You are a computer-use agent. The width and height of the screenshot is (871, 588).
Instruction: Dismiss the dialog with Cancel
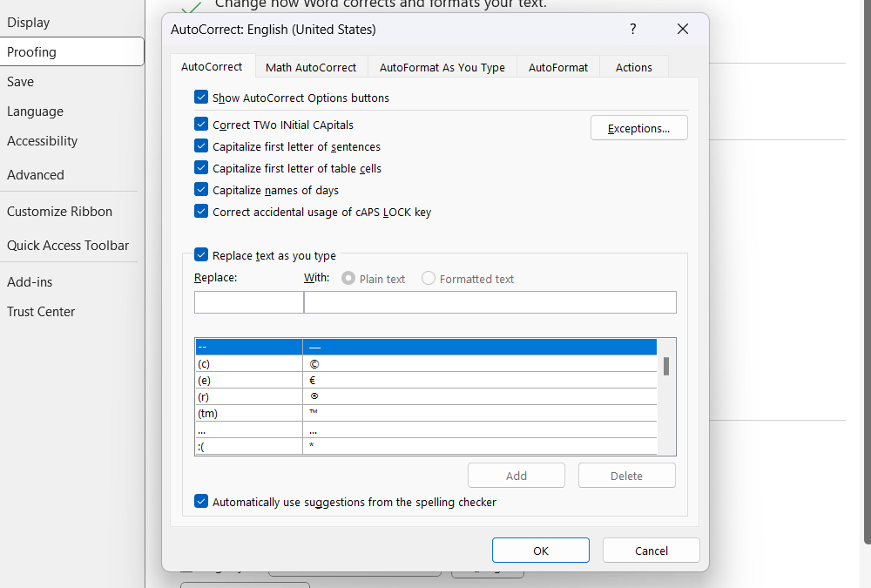coord(651,551)
